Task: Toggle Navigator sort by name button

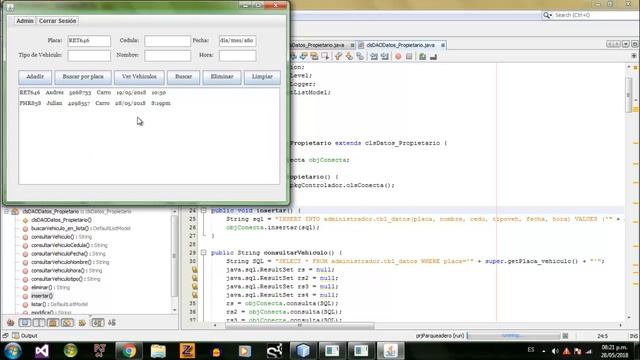Action: (98, 323)
